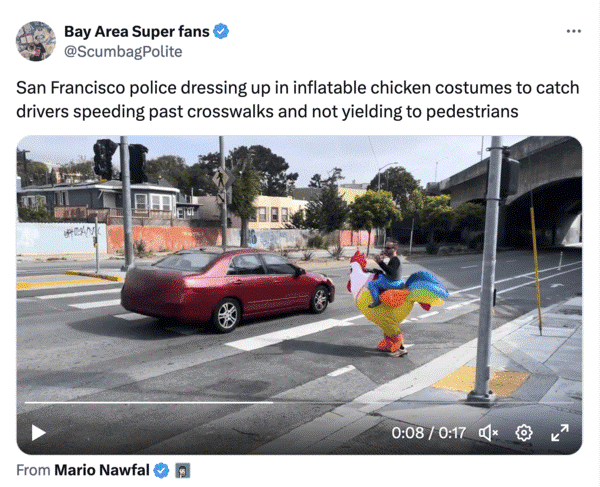Unmute the video sound

(489, 433)
